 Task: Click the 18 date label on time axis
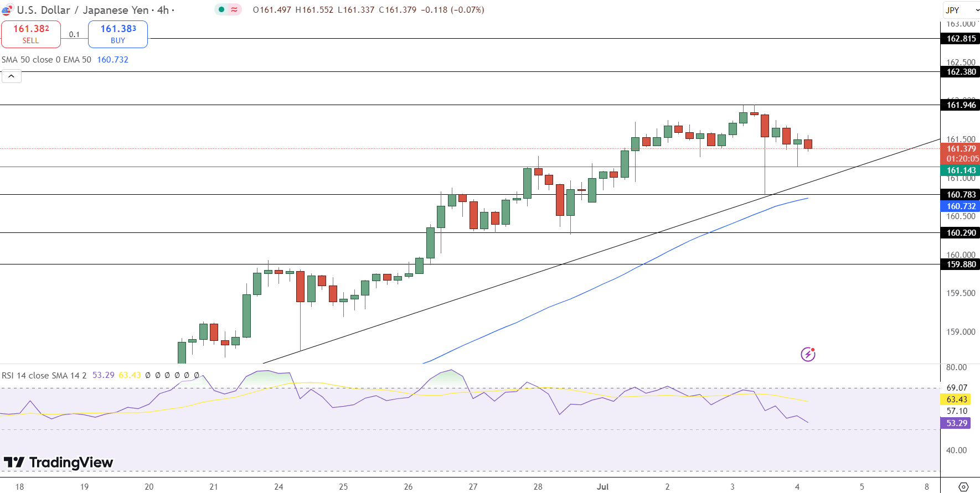[19, 487]
